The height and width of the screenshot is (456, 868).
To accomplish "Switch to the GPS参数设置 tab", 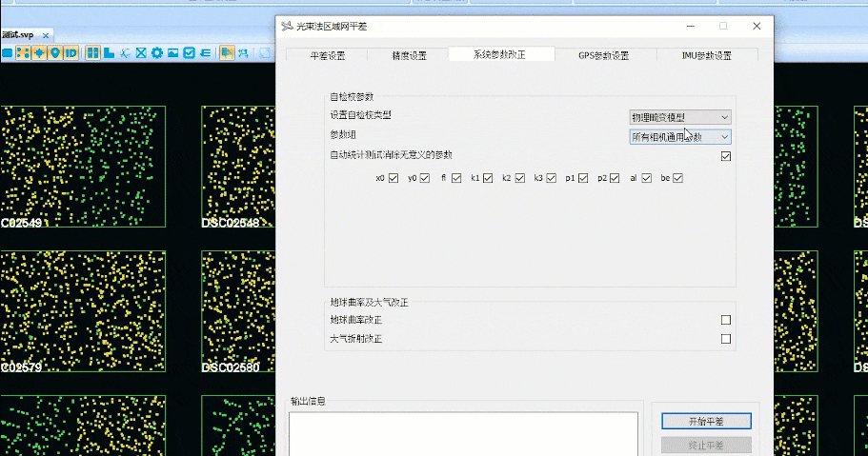I will point(603,55).
